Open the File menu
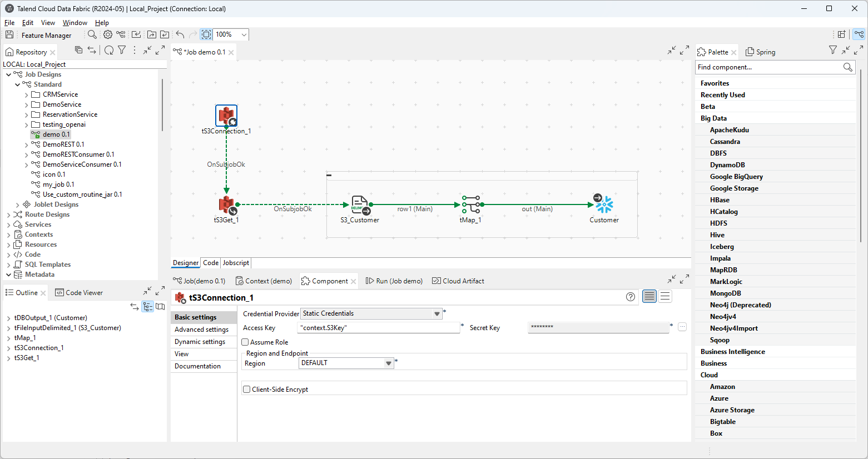 (x=9, y=23)
